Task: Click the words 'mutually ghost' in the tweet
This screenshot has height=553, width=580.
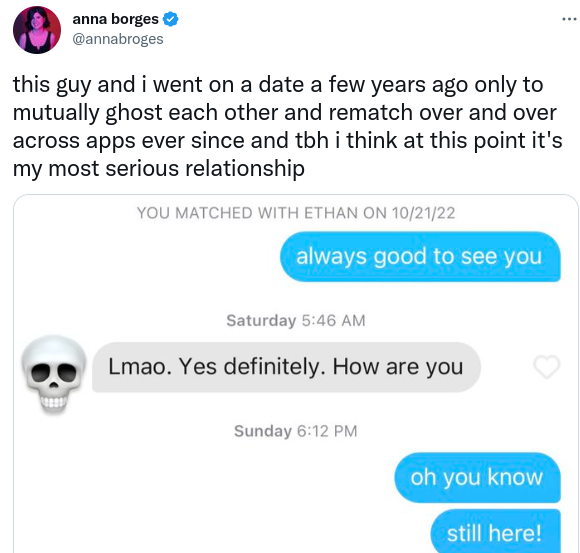Action: pos(88,113)
